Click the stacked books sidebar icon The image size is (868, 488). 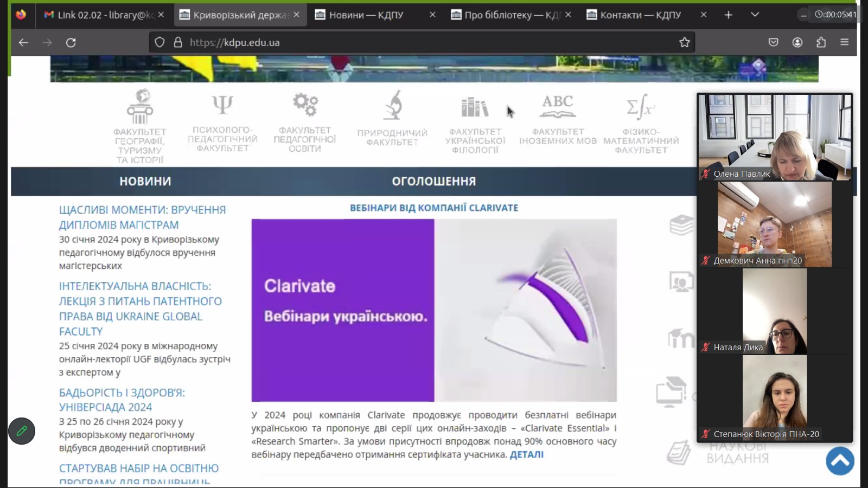(x=681, y=225)
